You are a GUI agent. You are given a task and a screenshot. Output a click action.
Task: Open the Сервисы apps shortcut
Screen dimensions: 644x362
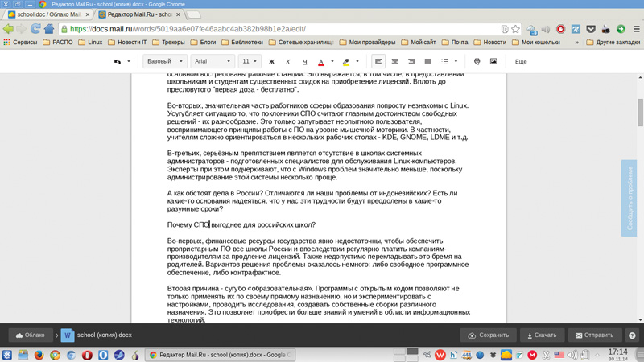point(20,43)
